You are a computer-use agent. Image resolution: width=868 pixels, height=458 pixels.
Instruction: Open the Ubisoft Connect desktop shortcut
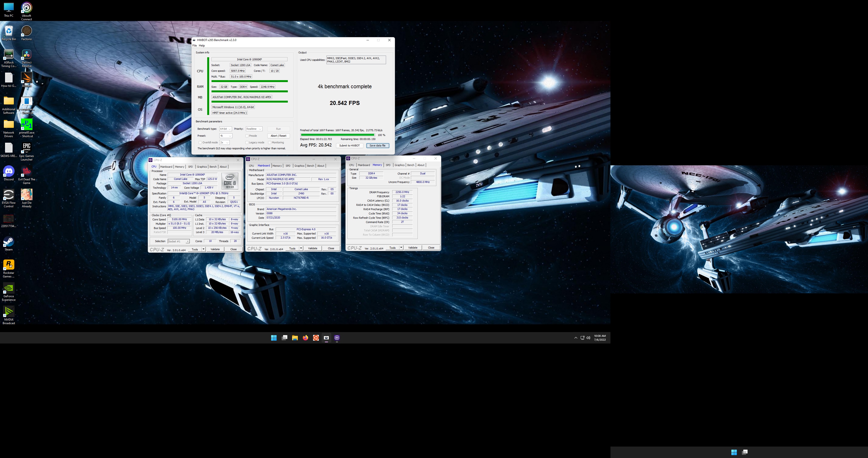click(27, 11)
